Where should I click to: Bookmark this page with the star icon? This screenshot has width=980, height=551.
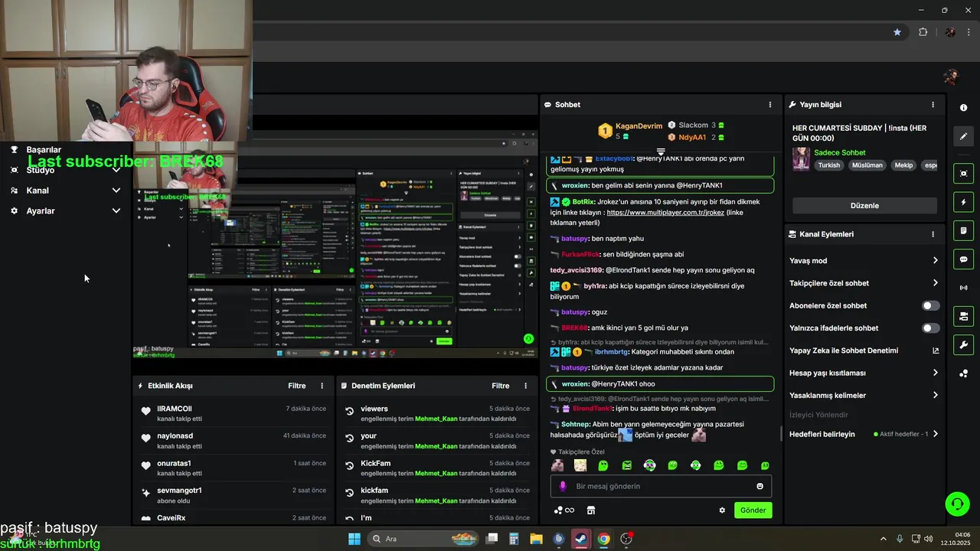[x=897, y=32]
